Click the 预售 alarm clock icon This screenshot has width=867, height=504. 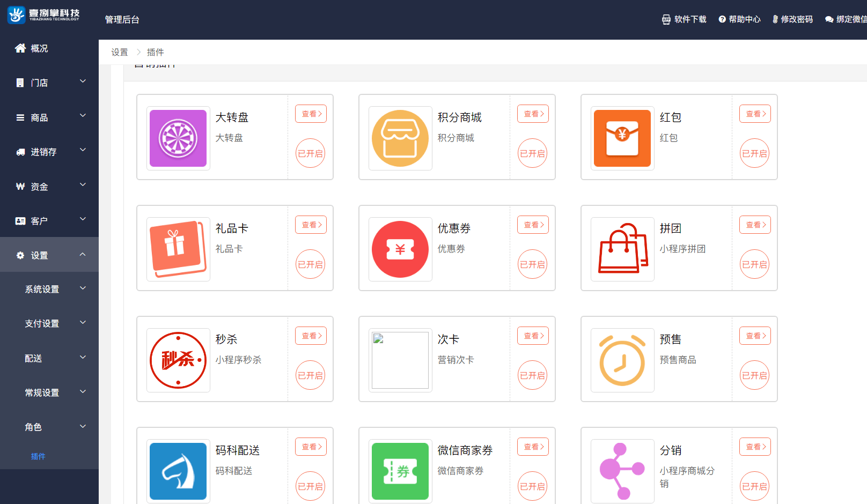[622, 360]
